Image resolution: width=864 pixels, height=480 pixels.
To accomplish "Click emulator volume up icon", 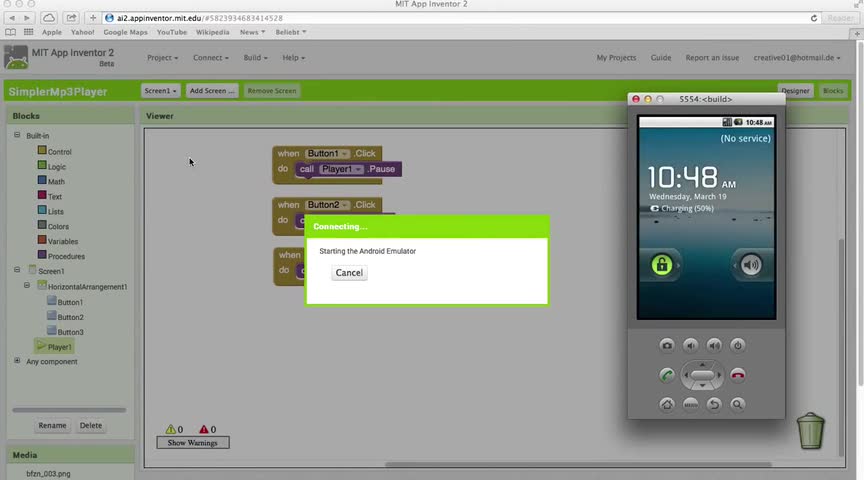I will pyautogui.click(x=714, y=346).
